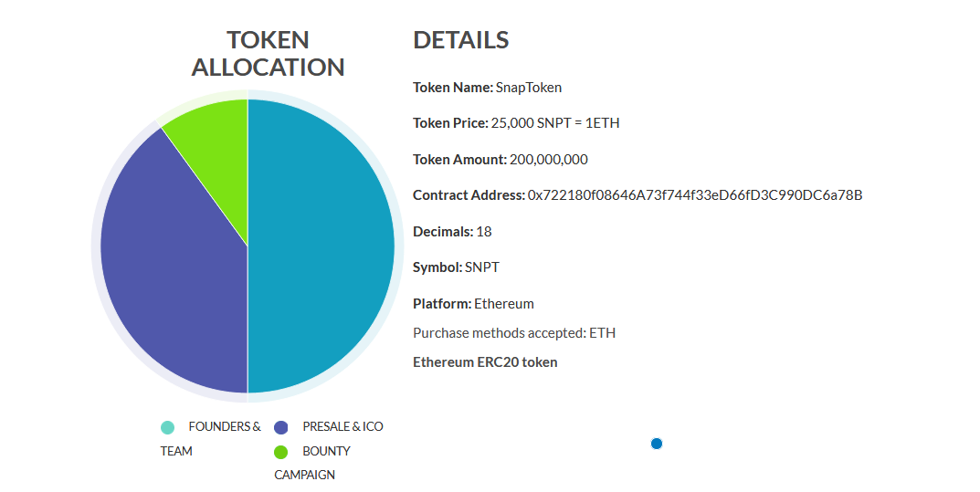The image size is (980, 492).
Task: Click the purple Presale & ICO legend dot
Action: [x=280, y=427]
